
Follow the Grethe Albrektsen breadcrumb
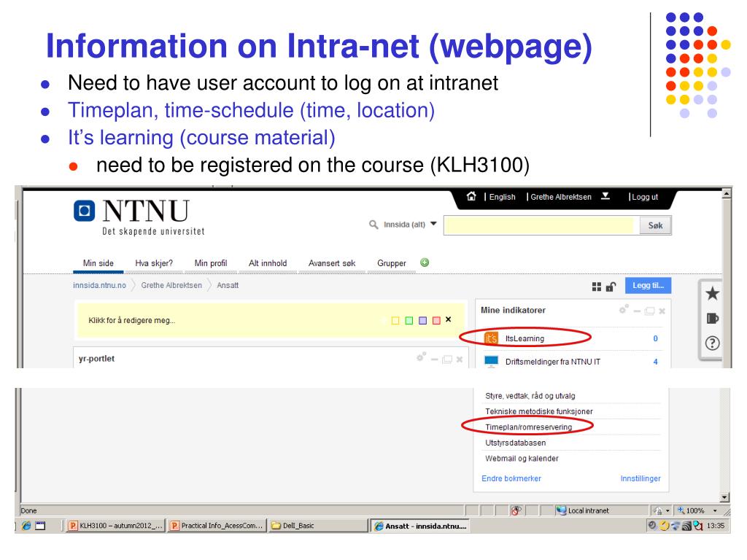click(171, 285)
